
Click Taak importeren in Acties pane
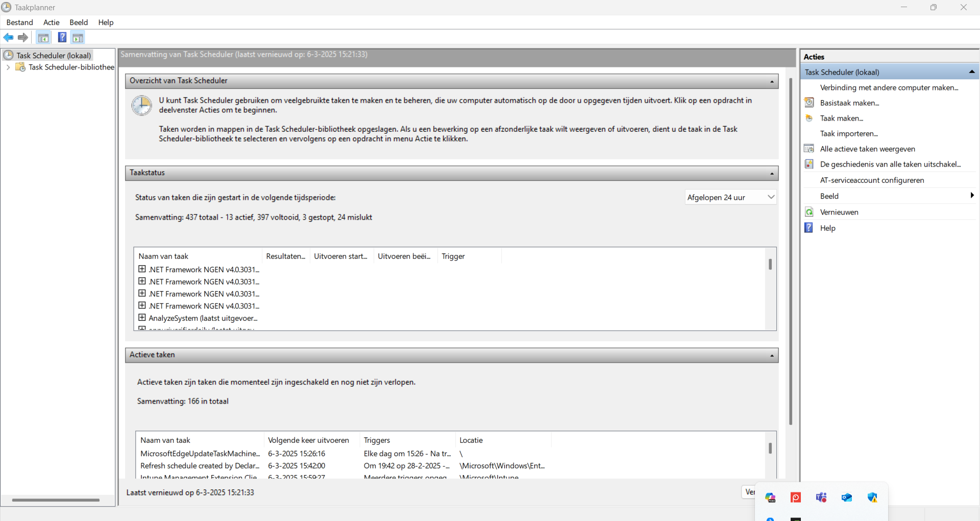pyautogui.click(x=848, y=133)
